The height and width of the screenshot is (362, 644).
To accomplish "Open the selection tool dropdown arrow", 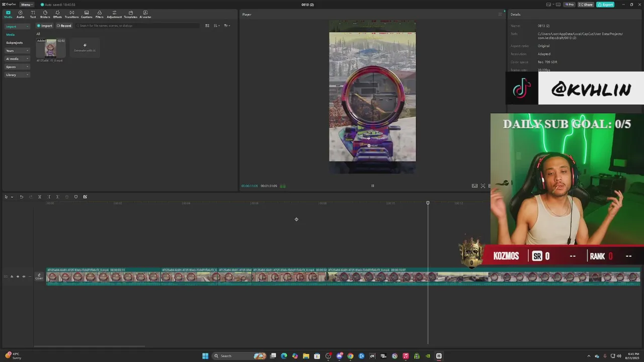I will pyautogui.click(x=12, y=197).
